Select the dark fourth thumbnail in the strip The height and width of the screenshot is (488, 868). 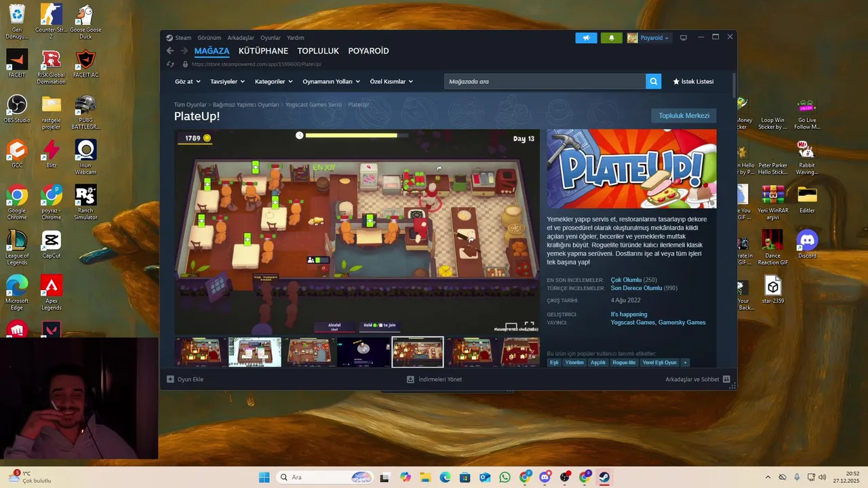(363, 352)
